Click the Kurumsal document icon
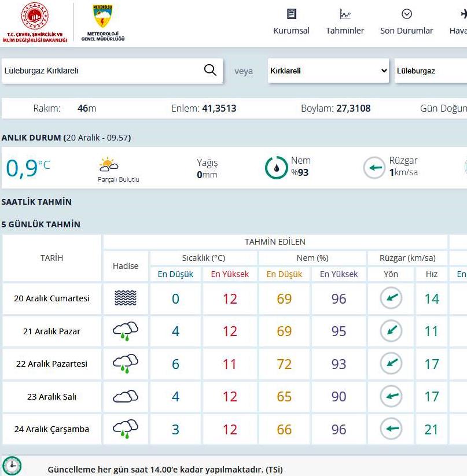Image resolution: width=467 pixels, height=476 pixels. coord(292,14)
